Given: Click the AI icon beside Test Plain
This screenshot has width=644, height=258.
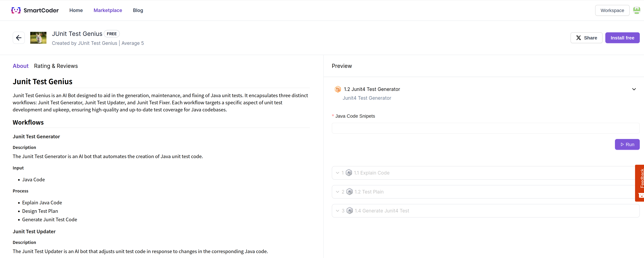Looking at the screenshot, I should pyautogui.click(x=350, y=192).
